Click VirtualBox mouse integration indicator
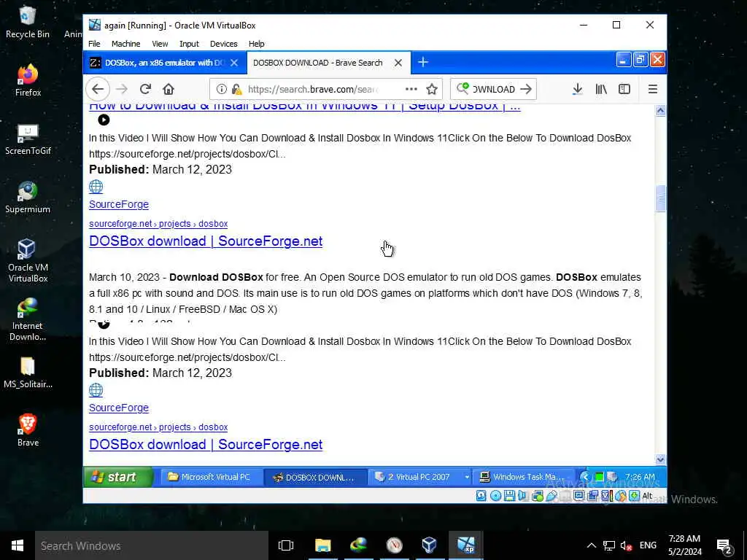The height and width of the screenshot is (560, 747). [621, 496]
